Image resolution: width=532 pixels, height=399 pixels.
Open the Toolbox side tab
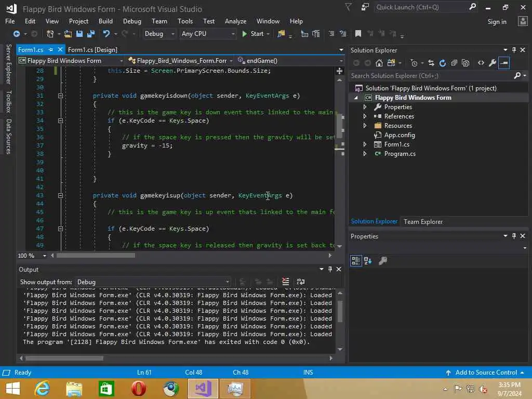coord(8,101)
